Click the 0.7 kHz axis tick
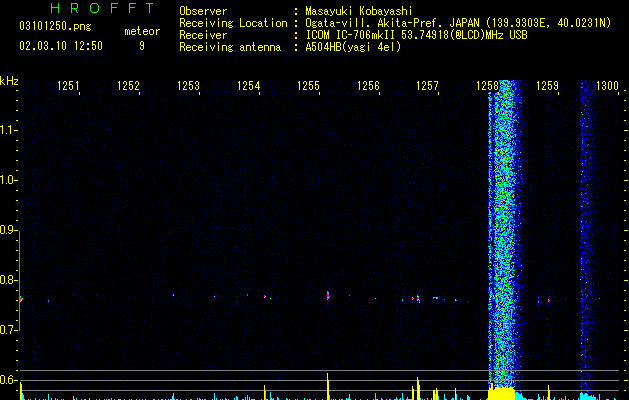The image size is (629, 400). 8,330
